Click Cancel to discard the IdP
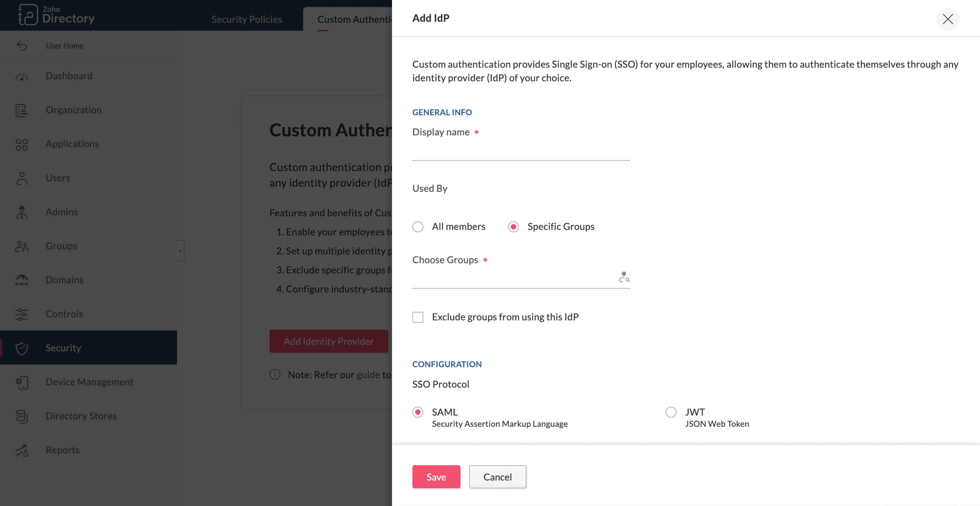Image resolution: width=980 pixels, height=506 pixels. tap(497, 477)
